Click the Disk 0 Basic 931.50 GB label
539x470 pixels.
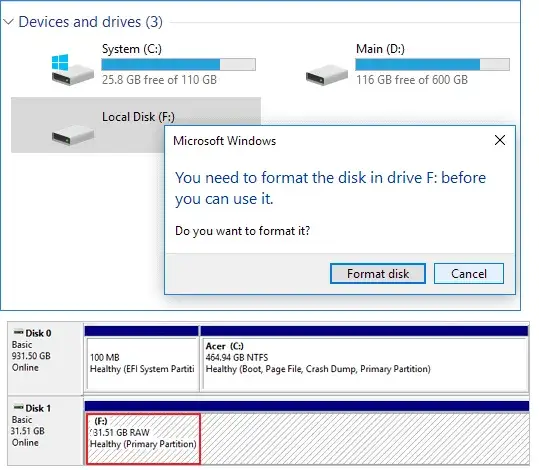[x=31, y=350]
